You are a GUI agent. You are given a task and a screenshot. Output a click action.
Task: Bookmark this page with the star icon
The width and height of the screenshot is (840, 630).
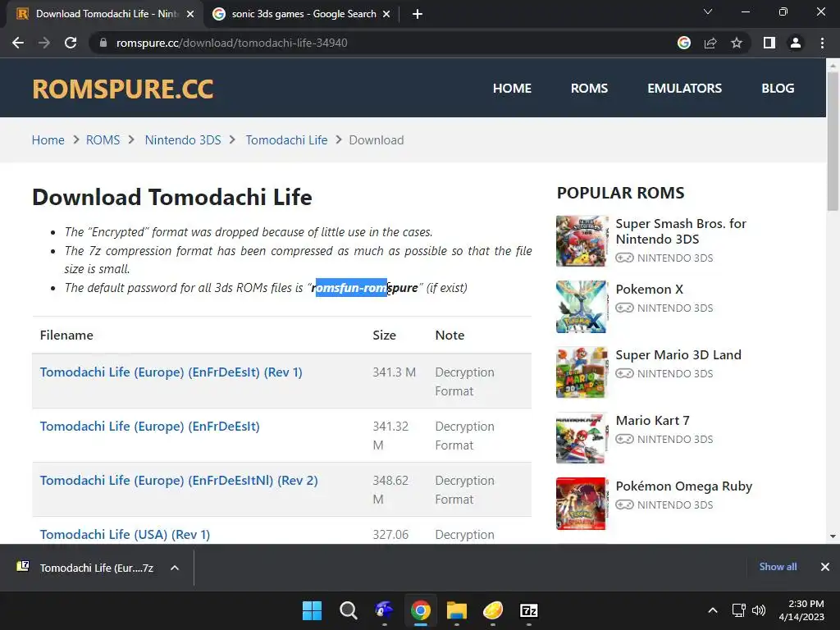737,43
